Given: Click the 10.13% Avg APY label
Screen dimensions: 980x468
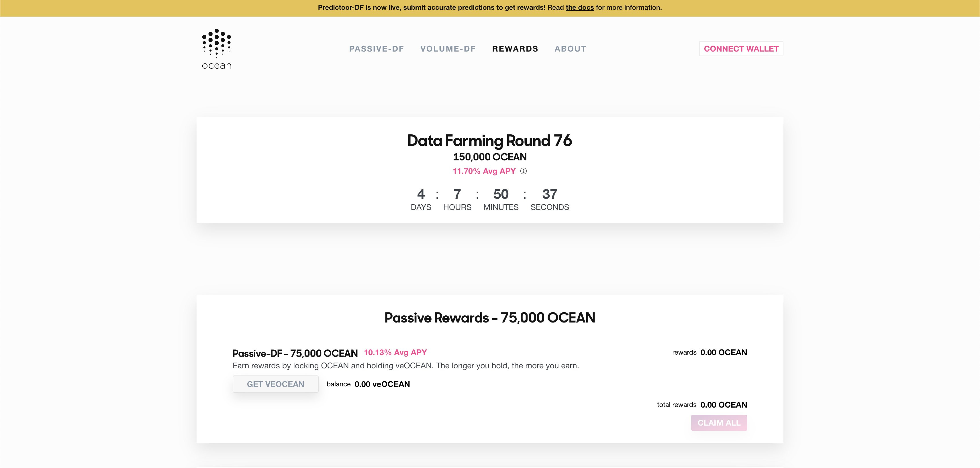Looking at the screenshot, I should (395, 352).
